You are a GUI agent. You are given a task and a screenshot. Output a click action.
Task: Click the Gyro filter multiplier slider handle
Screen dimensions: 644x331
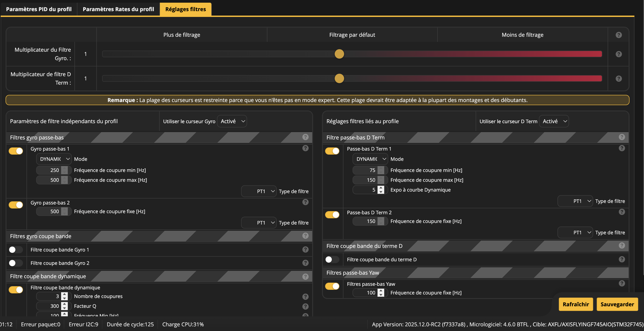(x=339, y=54)
